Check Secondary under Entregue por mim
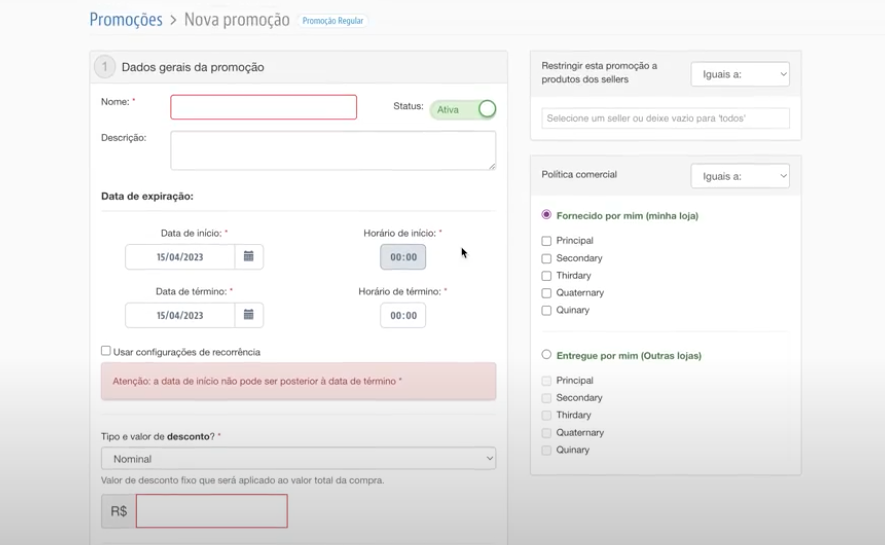The image size is (885, 545). pos(546,398)
